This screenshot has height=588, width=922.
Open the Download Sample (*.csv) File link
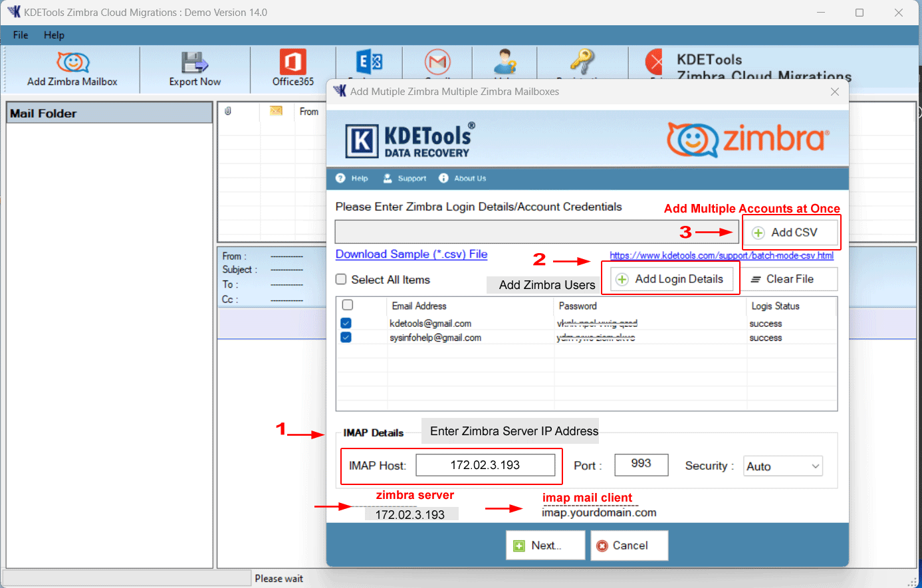coord(411,254)
